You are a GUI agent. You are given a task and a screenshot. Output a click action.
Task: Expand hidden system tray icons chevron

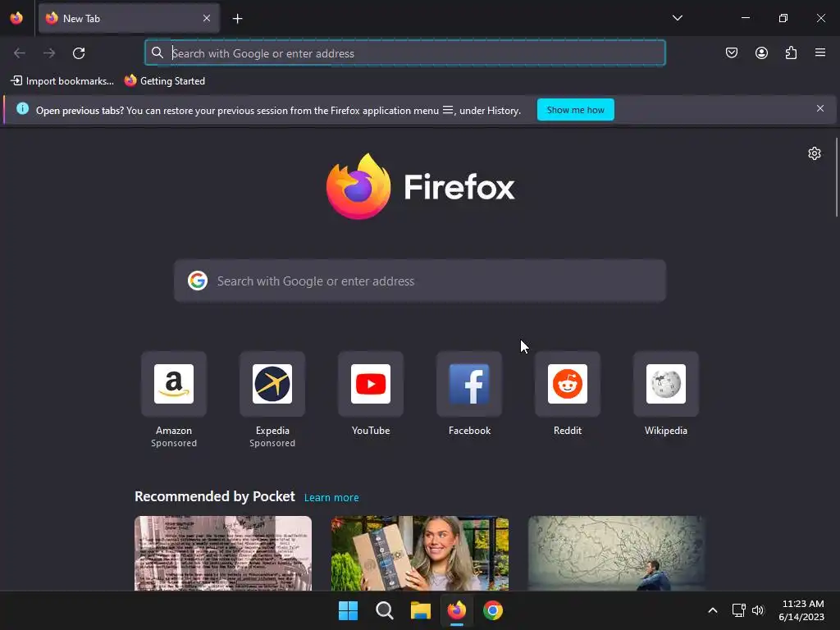tap(713, 610)
